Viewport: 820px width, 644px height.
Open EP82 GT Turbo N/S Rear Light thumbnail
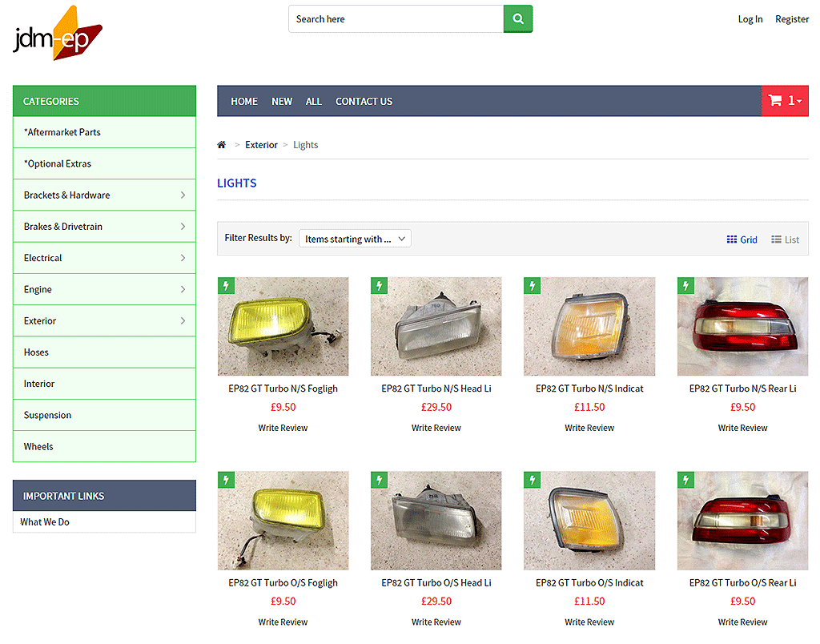coord(742,327)
